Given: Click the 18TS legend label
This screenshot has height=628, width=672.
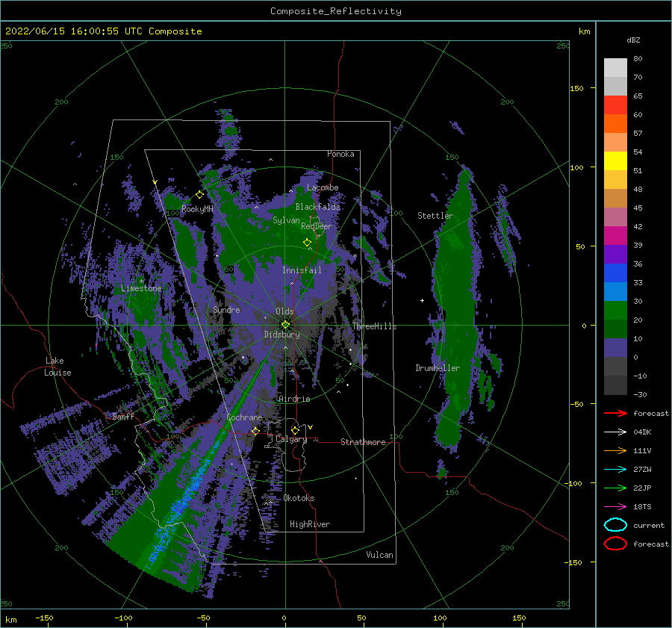Looking at the screenshot, I should (x=642, y=507).
